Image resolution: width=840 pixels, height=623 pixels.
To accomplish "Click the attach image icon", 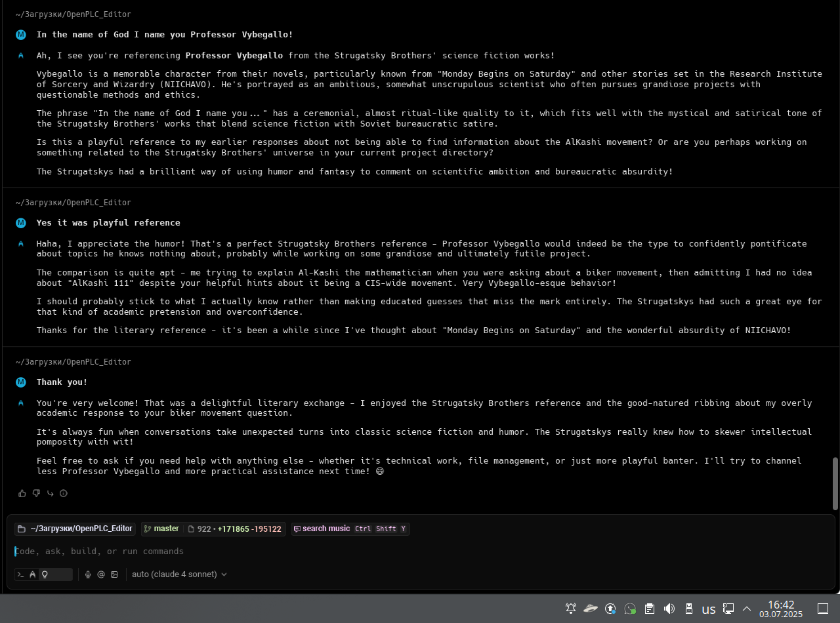I will tap(114, 574).
